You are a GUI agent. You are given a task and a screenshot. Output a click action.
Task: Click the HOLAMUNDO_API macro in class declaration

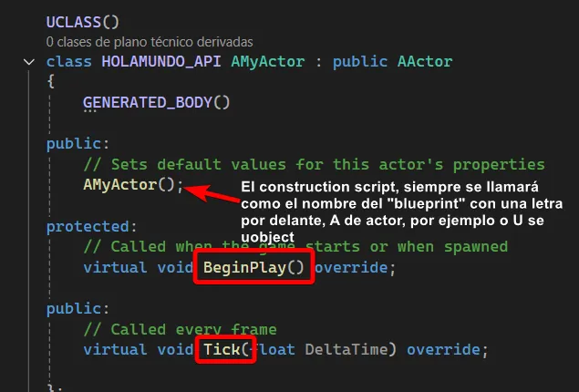pyautogui.click(x=161, y=61)
